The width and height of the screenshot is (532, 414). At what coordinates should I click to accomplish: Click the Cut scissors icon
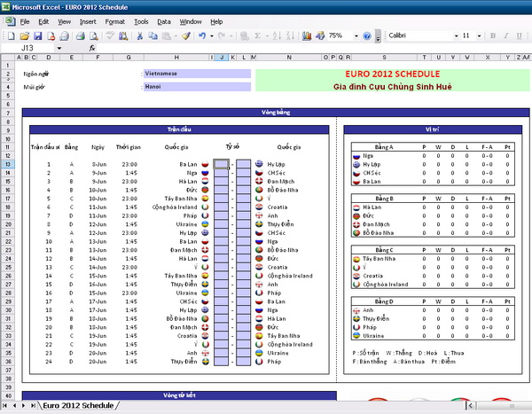pyautogui.click(x=140, y=35)
